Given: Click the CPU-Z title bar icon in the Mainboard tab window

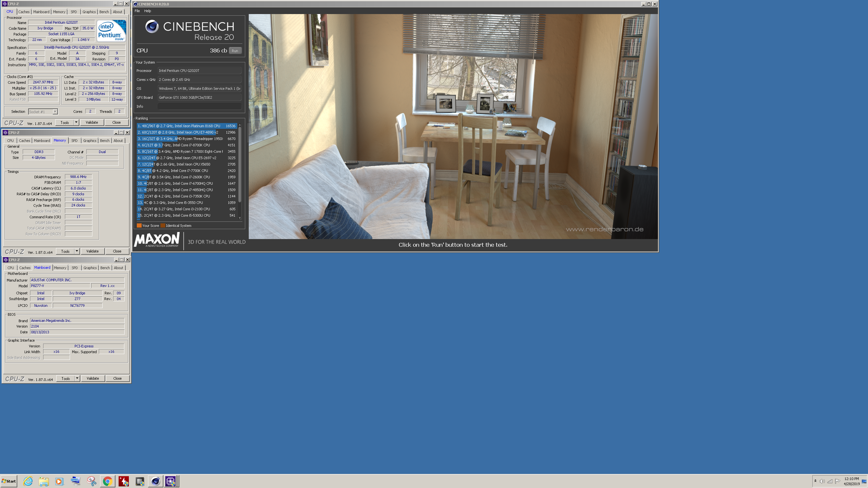Looking at the screenshot, I should click(x=6, y=260).
